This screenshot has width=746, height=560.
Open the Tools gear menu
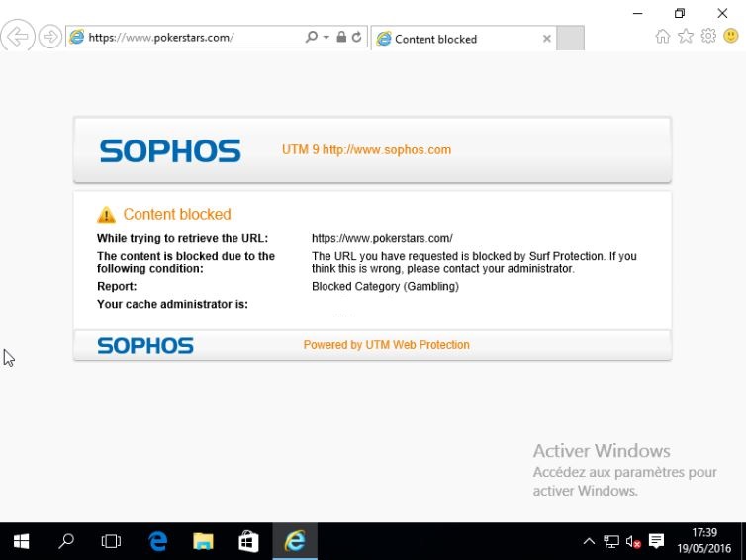pyautogui.click(x=708, y=36)
